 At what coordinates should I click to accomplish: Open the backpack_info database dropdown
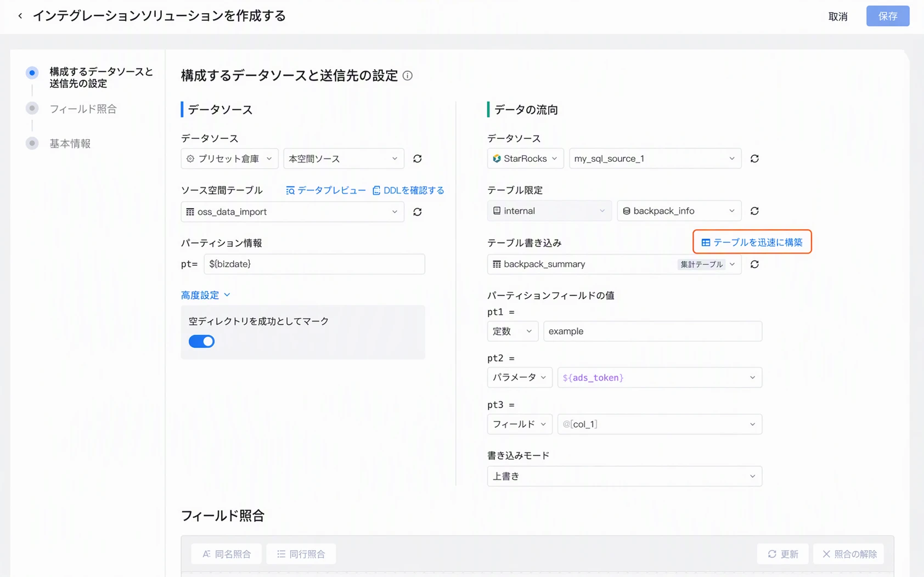pyautogui.click(x=679, y=211)
